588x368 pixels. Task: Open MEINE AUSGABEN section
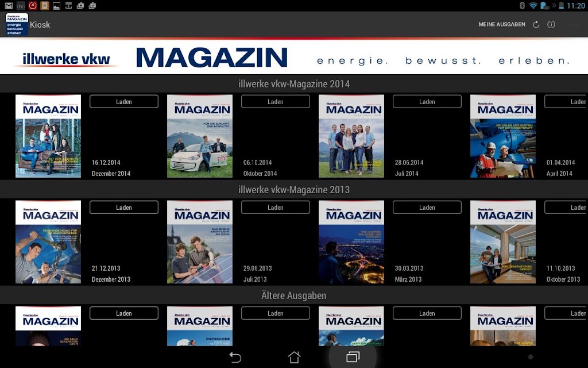[x=501, y=24]
